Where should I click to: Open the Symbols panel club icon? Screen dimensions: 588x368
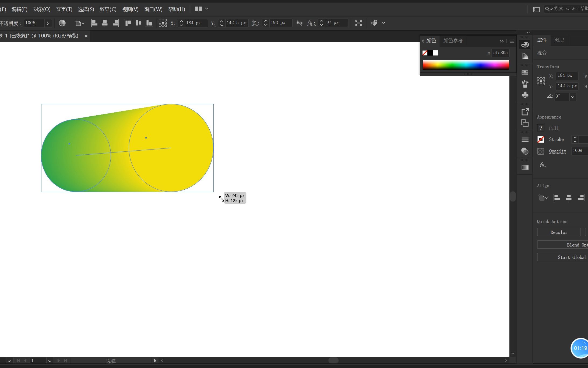coord(525,95)
